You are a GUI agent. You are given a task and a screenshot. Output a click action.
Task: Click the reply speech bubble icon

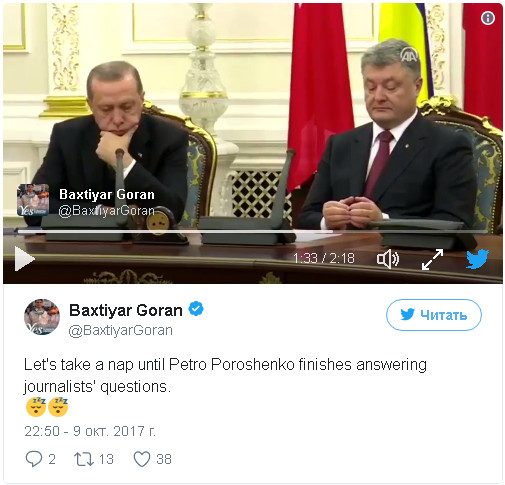pos(34,459)
